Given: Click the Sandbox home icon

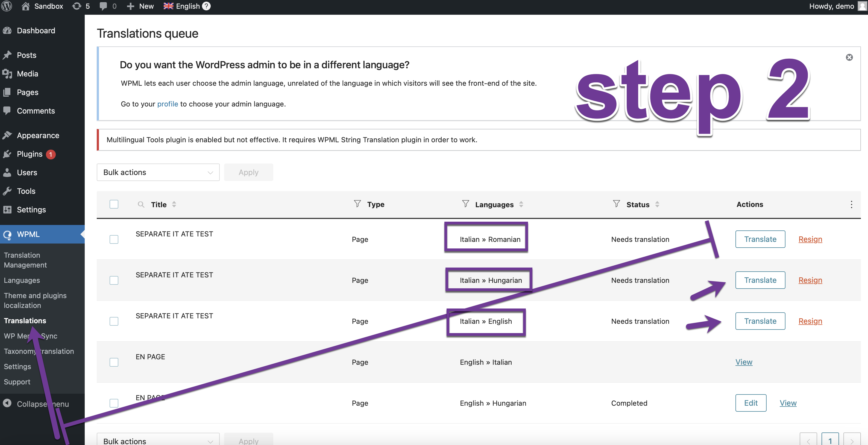Looking at the screenshot, I should coord(25,6).
